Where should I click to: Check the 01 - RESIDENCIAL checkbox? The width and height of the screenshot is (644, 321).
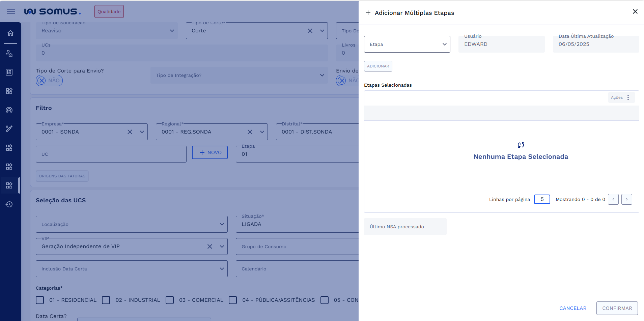pos(40,300)
